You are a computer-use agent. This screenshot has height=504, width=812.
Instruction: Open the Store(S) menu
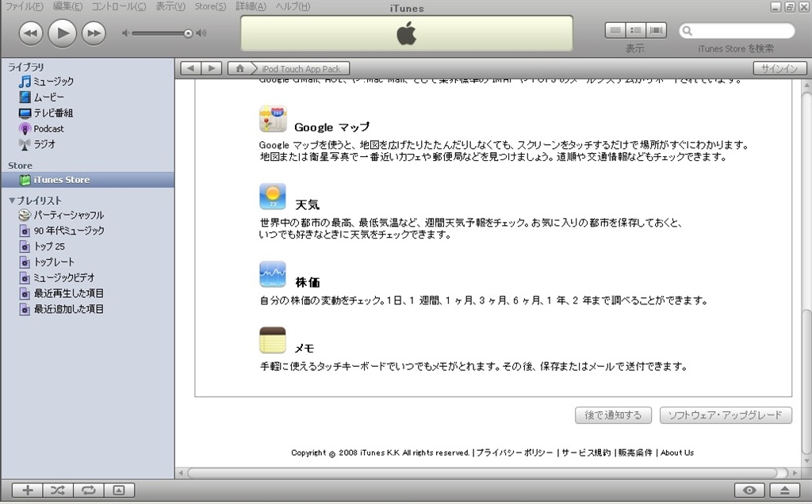coord(210,6)
